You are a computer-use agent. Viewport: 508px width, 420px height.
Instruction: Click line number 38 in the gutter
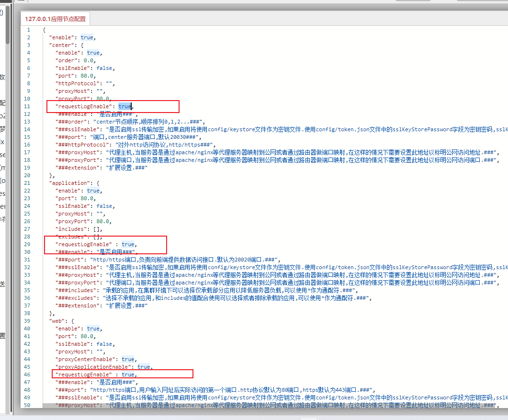coord(27,313)
